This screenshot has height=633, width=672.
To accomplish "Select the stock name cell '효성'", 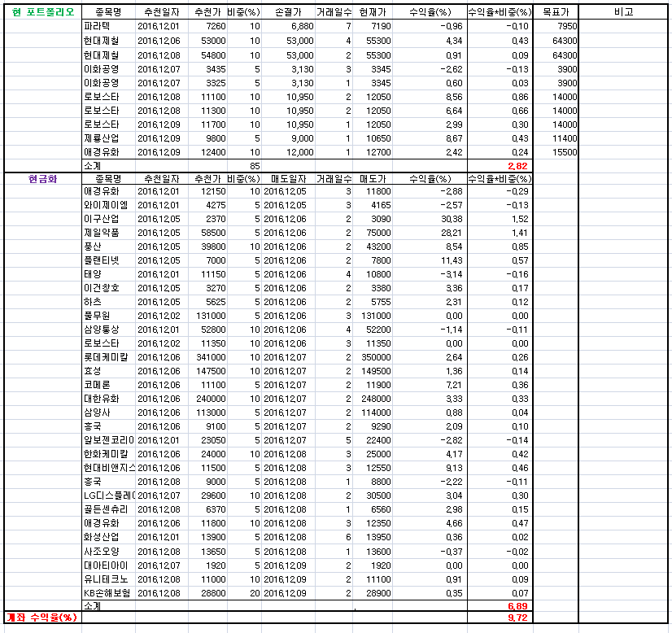I will 92,371.
